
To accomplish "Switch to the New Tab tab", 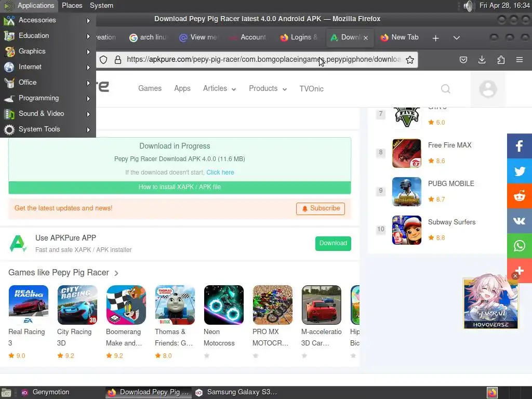I will pyautogui.click(x=400, y=37).
